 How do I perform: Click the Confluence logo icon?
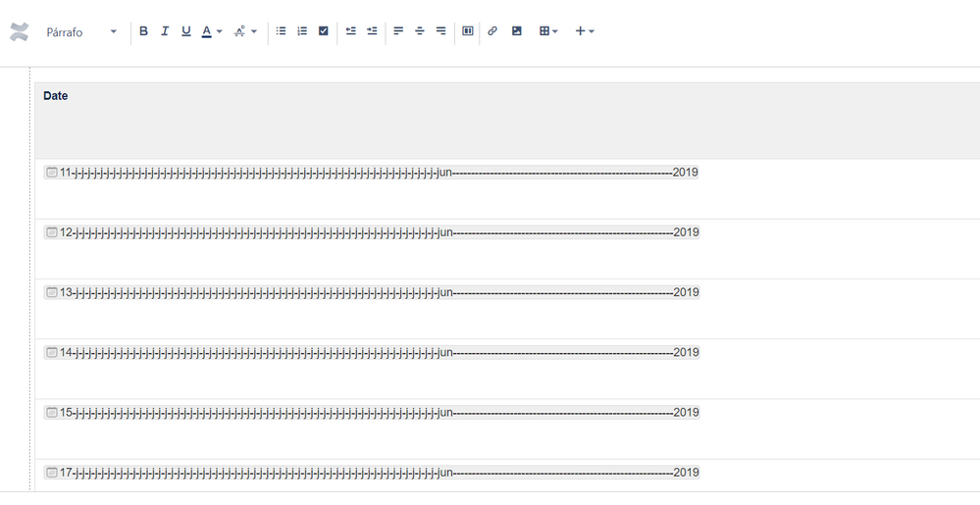pyautogui.click(x=20, y=32)
